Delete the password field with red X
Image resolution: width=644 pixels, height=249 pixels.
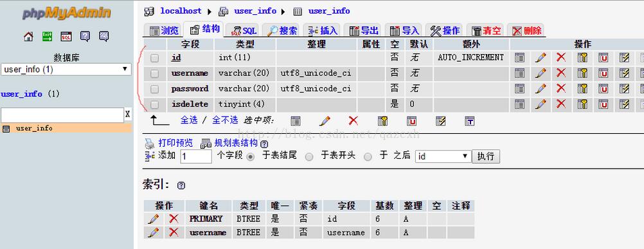pyautogui.click(x=561, y=88)
